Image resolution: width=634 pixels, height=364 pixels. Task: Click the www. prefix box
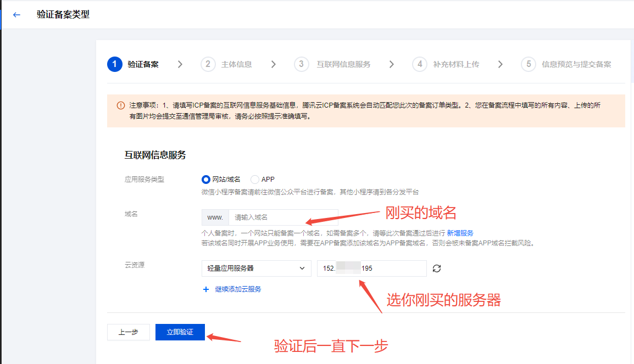pos(215,217)
